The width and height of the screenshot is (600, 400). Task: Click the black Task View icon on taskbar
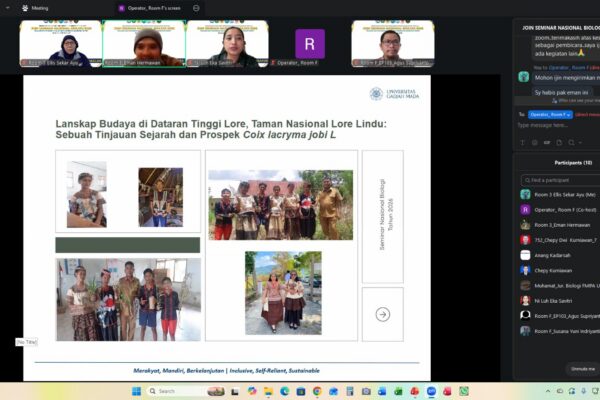[x=235, y=391]
